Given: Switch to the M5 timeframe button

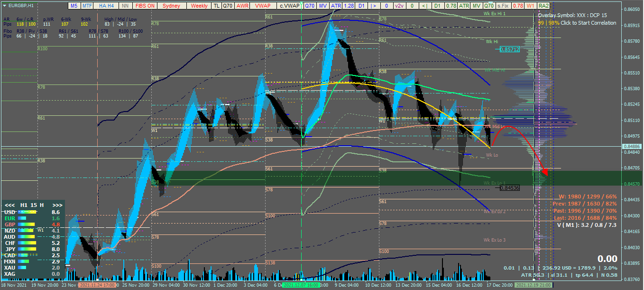Looking at the screenshot, I should point(74,6).
